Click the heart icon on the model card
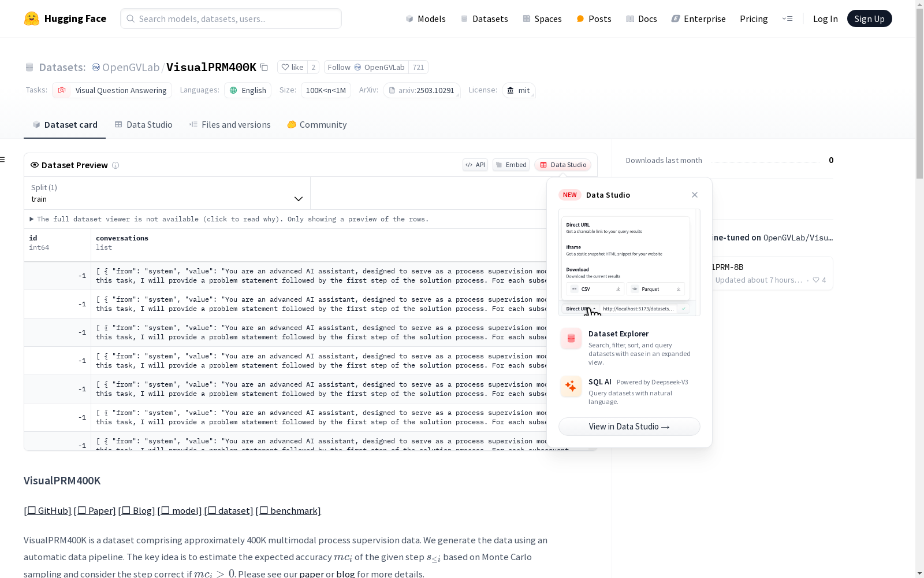The width and height of the screenshot is (924, 578). click(816, 280)
